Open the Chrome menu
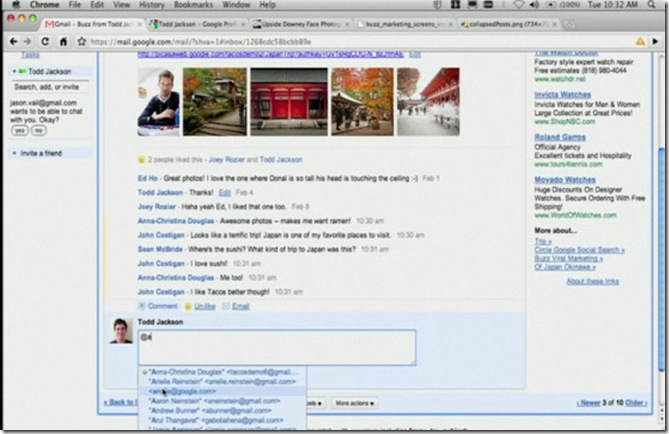This screenshot has width=669, height=434. (44, 5)
